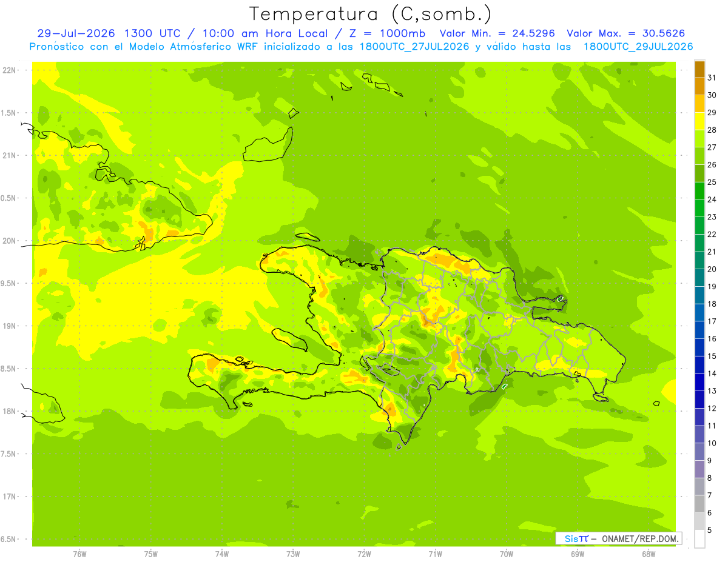Click the green 24–25 color bar segment
This screenshot has width=728, height=562.
tap(699, 191)
